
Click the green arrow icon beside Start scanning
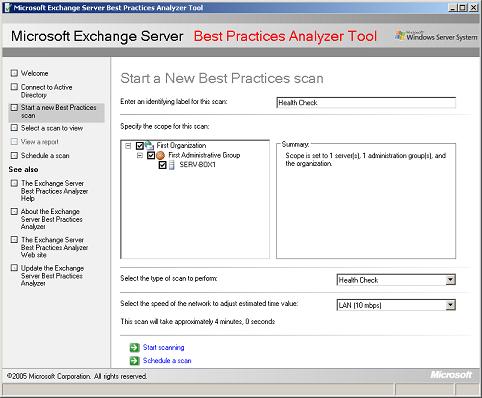(134, 348)
